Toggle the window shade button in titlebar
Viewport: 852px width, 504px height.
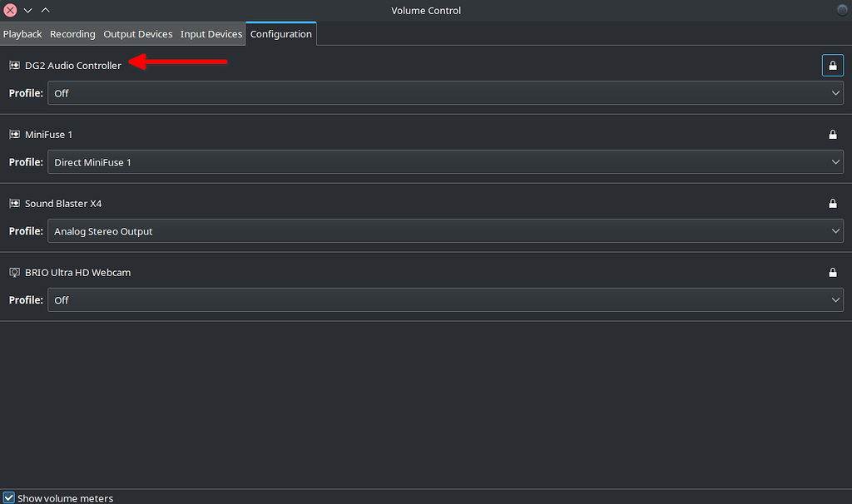(45, 10)
